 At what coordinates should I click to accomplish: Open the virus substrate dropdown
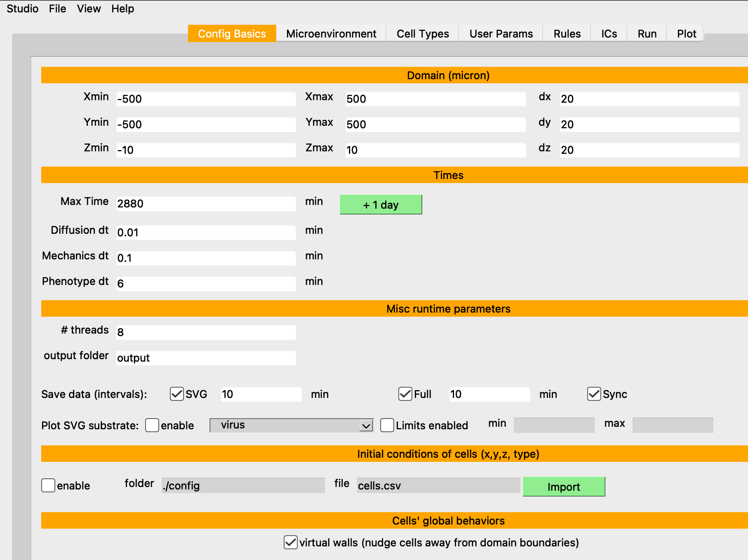tap(292, 425)
